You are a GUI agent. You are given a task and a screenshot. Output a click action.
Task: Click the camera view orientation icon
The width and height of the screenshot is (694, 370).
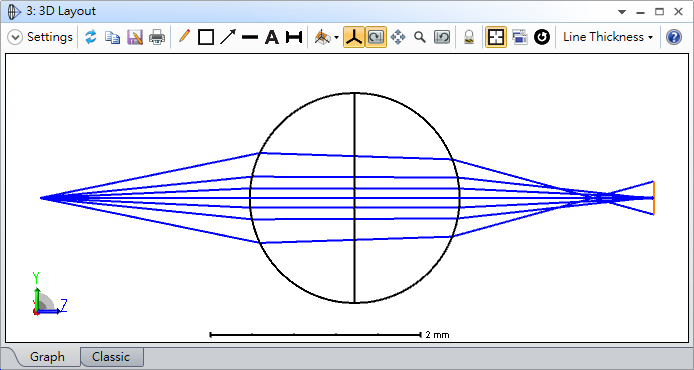point(323,37)
